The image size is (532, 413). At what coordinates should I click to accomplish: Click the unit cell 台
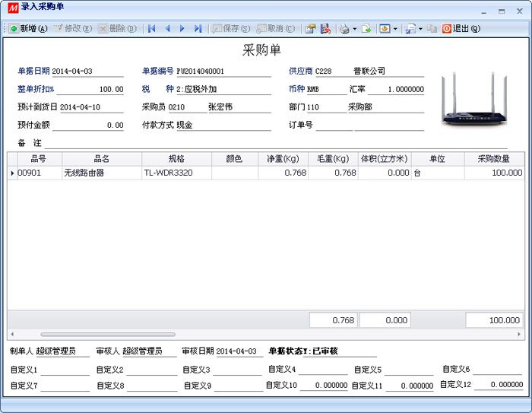pos(438,173)
